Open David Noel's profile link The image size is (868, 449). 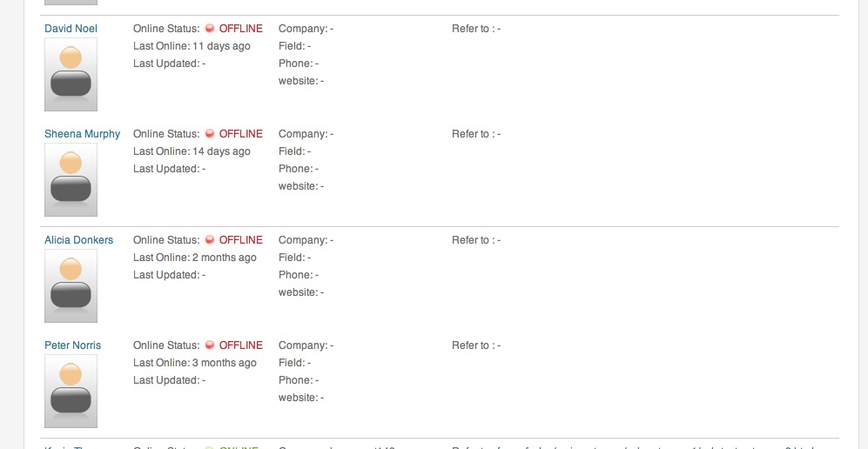click(x=71, y=29)
